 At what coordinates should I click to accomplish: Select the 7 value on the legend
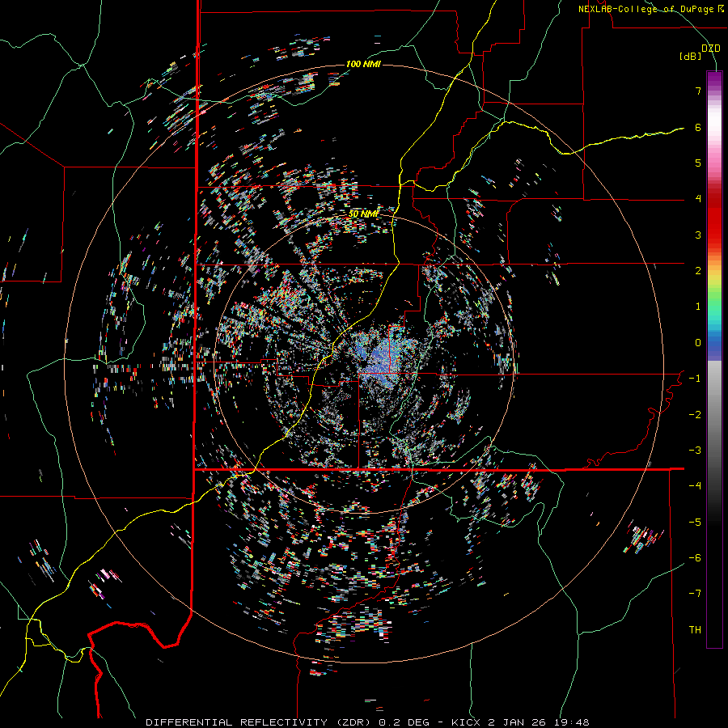click(698, 91)
